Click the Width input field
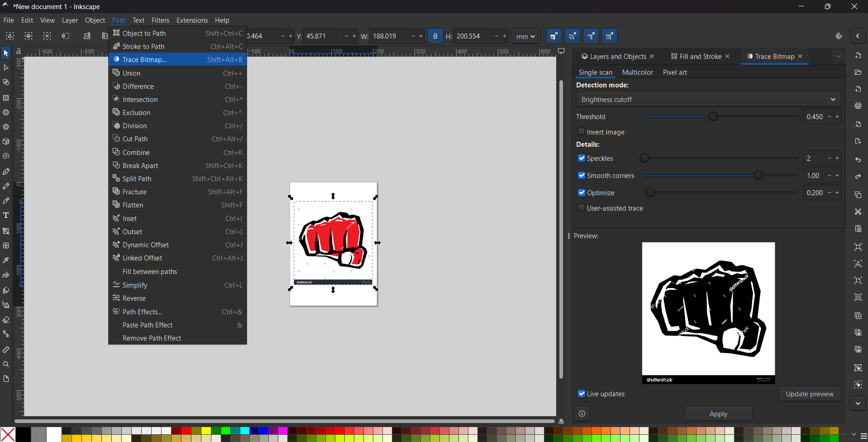 coord(390,36)
